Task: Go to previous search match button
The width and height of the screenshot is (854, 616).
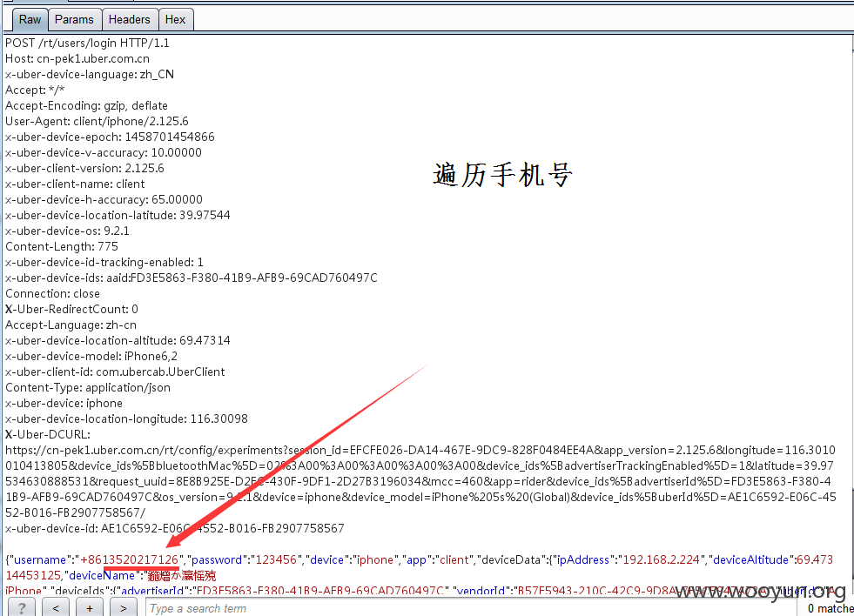Action: 56,607
